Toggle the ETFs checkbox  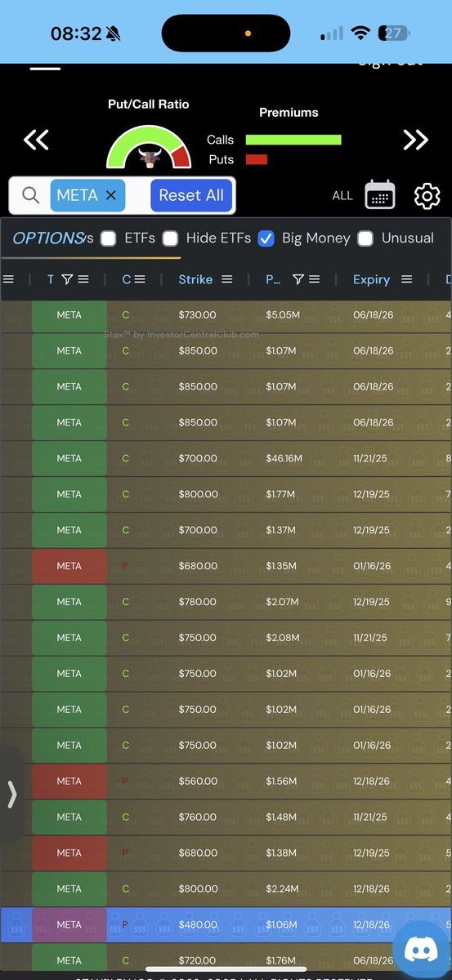110,238
